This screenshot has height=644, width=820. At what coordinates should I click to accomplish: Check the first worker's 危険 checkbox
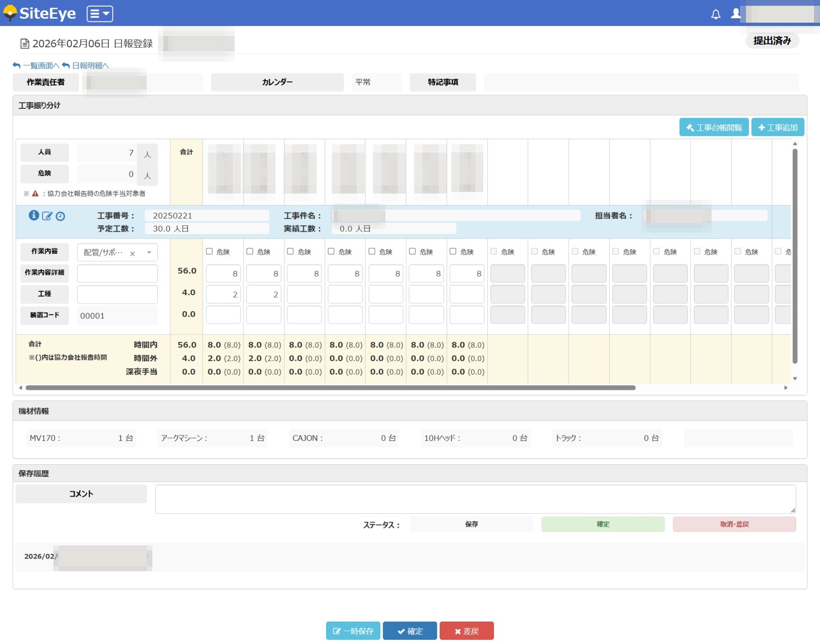(x=209, y=251)
